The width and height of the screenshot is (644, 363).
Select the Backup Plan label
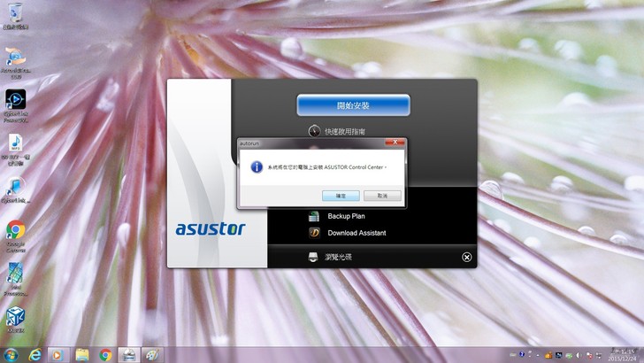(x=346, y=216)
